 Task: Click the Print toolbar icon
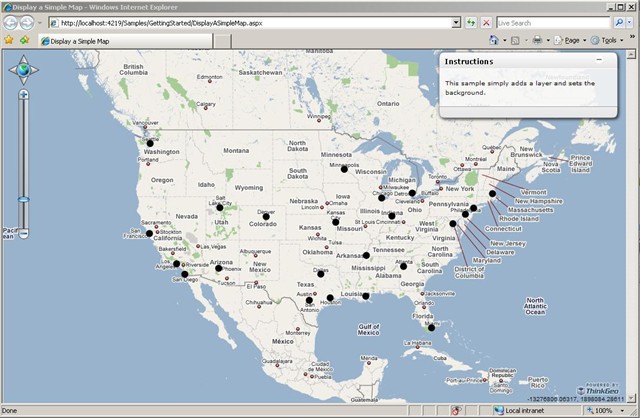(538, 40)
